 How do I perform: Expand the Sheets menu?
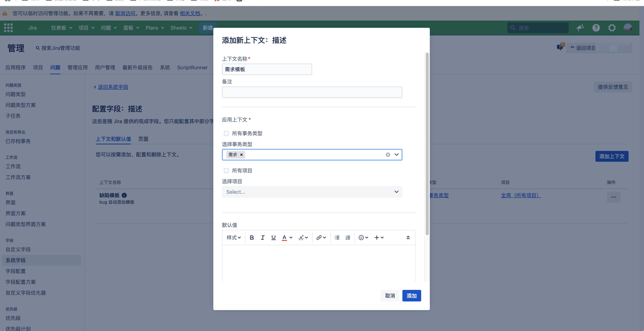[181, 28]
